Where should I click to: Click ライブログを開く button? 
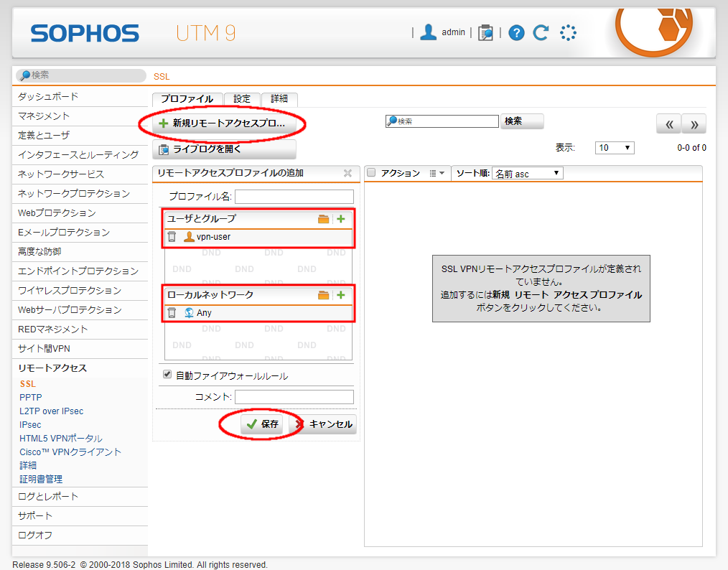pyautogui.click(x=224, y=149)
